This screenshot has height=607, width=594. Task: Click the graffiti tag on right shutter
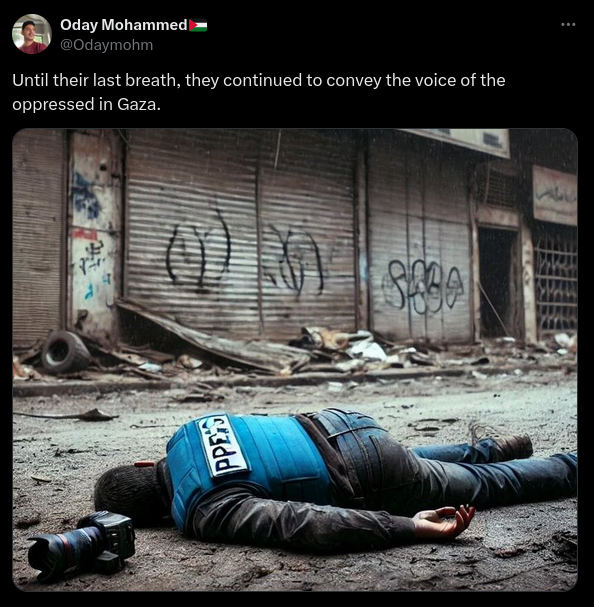[422, 285]
